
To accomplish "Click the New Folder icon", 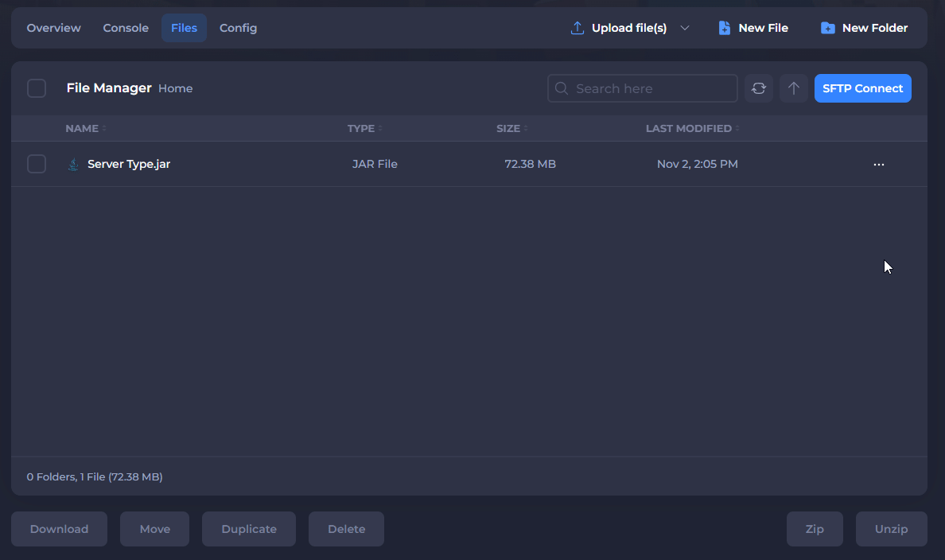I will tap(827, 28).
